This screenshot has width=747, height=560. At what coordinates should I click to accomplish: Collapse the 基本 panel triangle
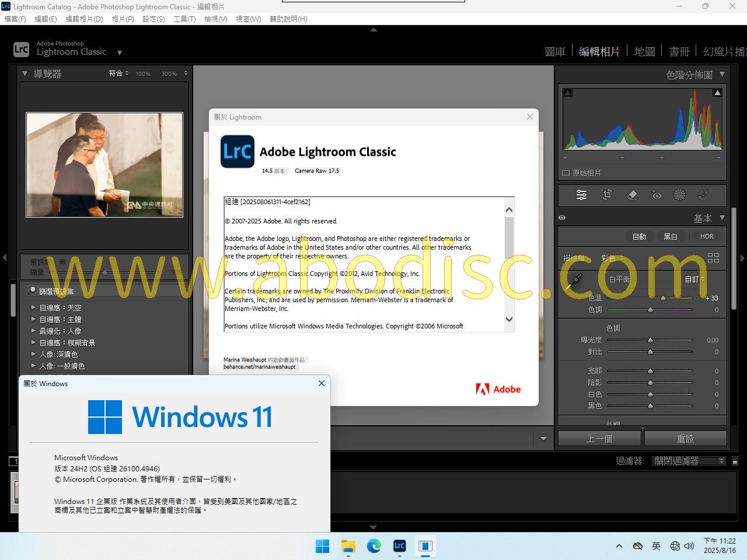click(x=722, y=218)
